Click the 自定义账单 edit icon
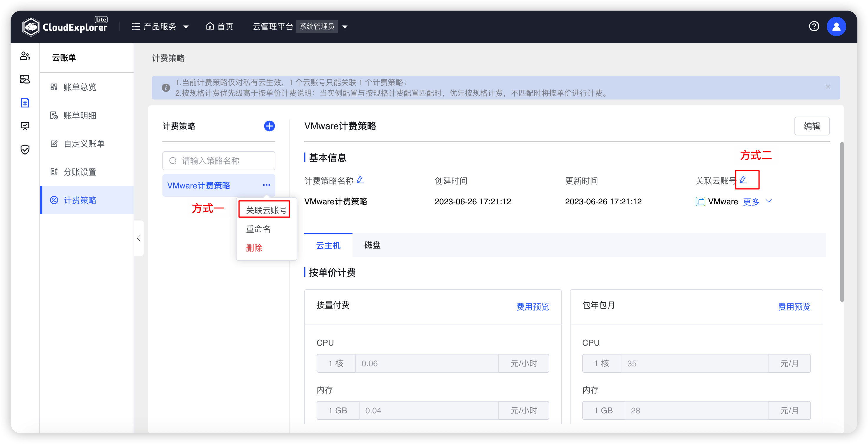This screenshot has width=868, height=444. 54,144
